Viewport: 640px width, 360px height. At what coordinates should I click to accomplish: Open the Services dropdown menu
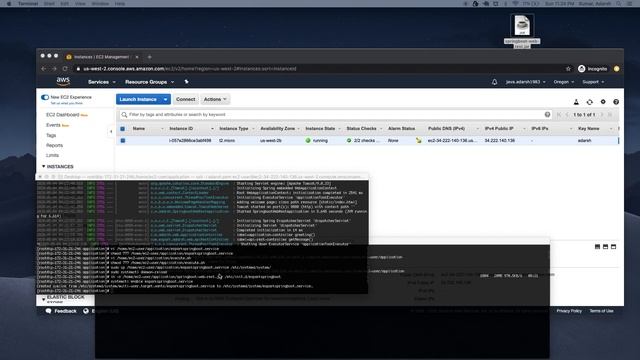coord(102,82)
